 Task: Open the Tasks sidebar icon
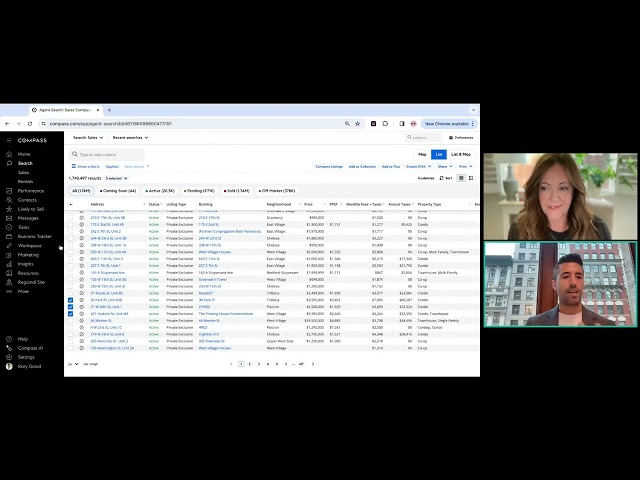pyautogui.click(x=9, y=227)
